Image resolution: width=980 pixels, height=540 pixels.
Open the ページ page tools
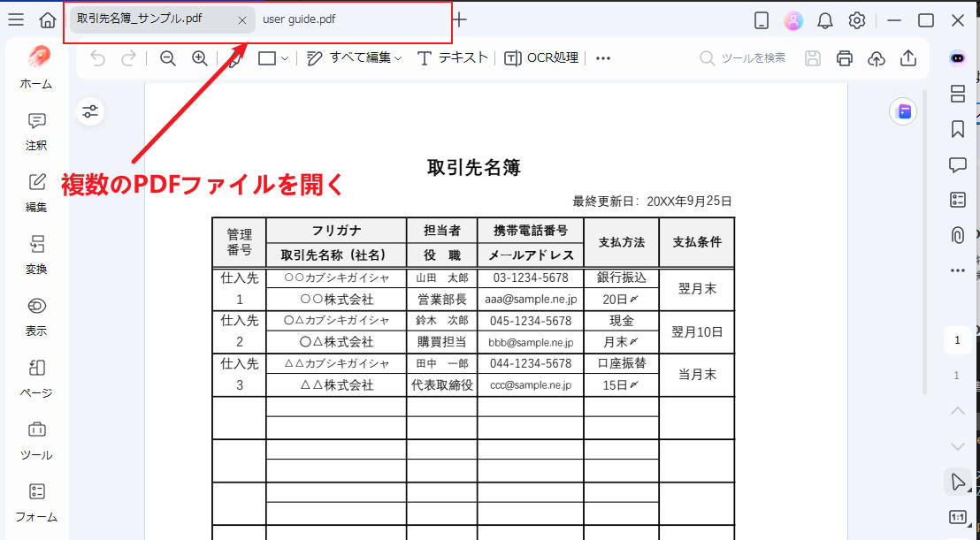pos(36,380)
